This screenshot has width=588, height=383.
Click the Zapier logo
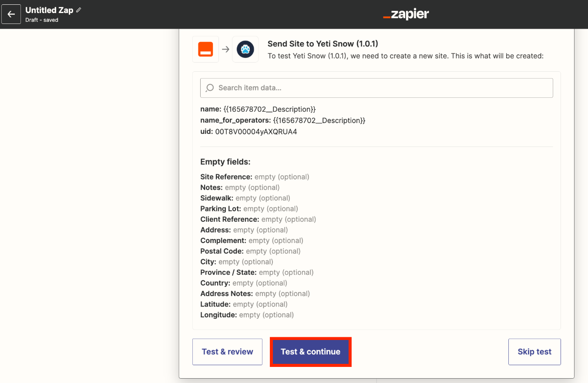coord(406,14)
